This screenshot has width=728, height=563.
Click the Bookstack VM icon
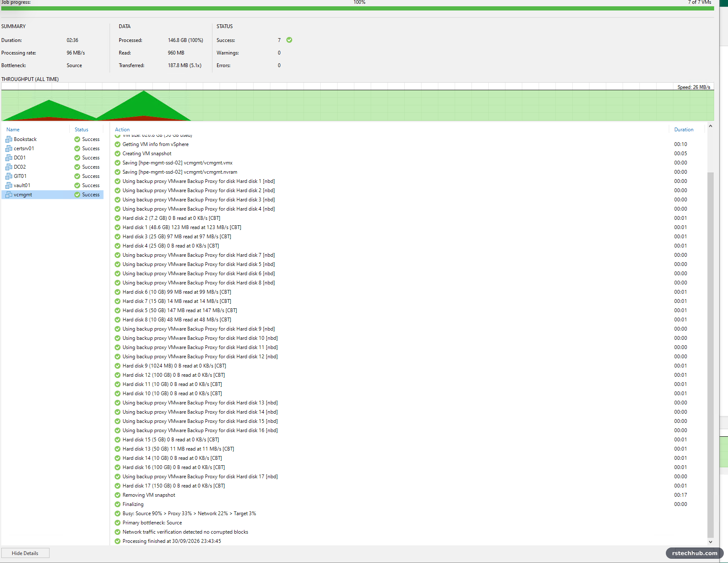click(x=9, y=139)
